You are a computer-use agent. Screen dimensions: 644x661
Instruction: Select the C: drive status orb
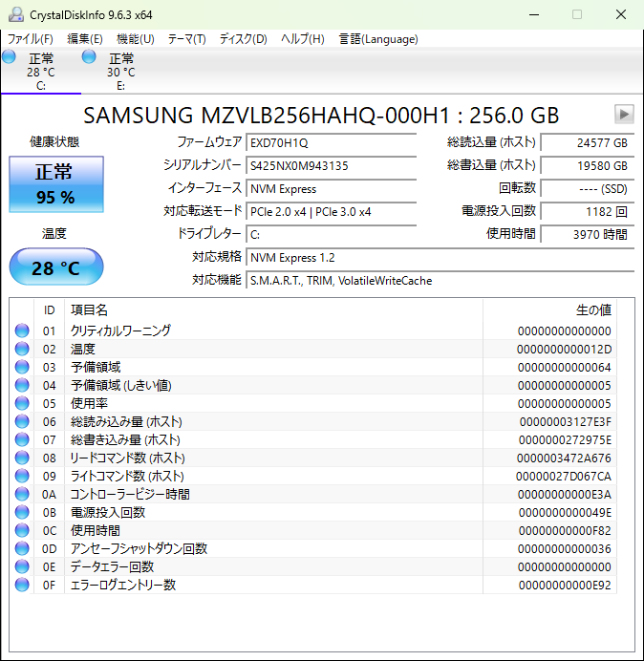(x=10, y=58)
